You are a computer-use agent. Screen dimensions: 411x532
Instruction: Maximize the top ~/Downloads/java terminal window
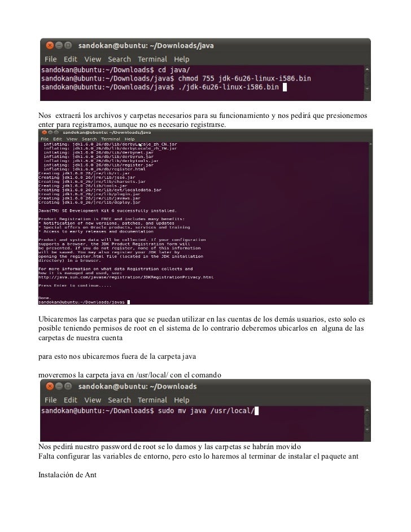point(68,45)
